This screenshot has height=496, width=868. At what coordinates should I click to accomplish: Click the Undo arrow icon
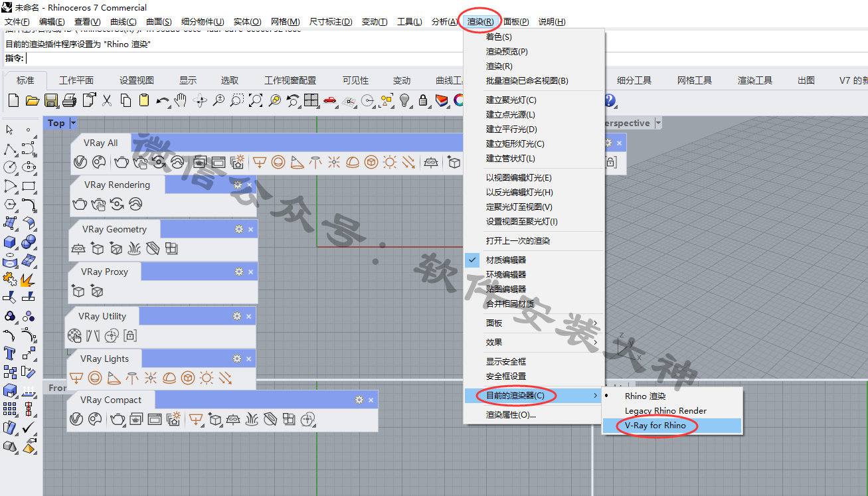[162, 101]
